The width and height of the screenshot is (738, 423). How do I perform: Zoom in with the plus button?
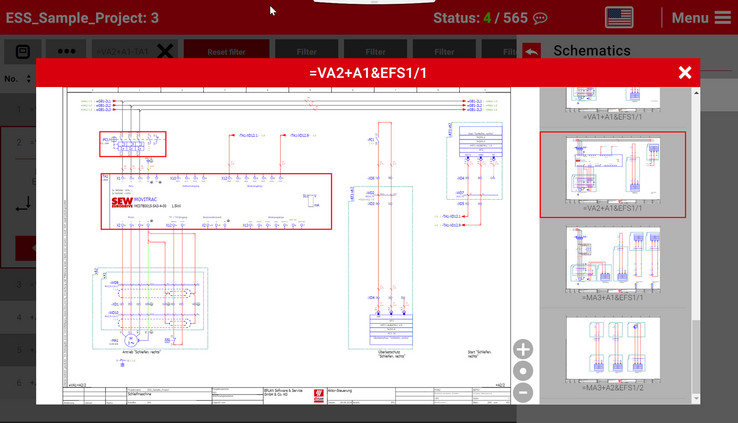point(523,349)
